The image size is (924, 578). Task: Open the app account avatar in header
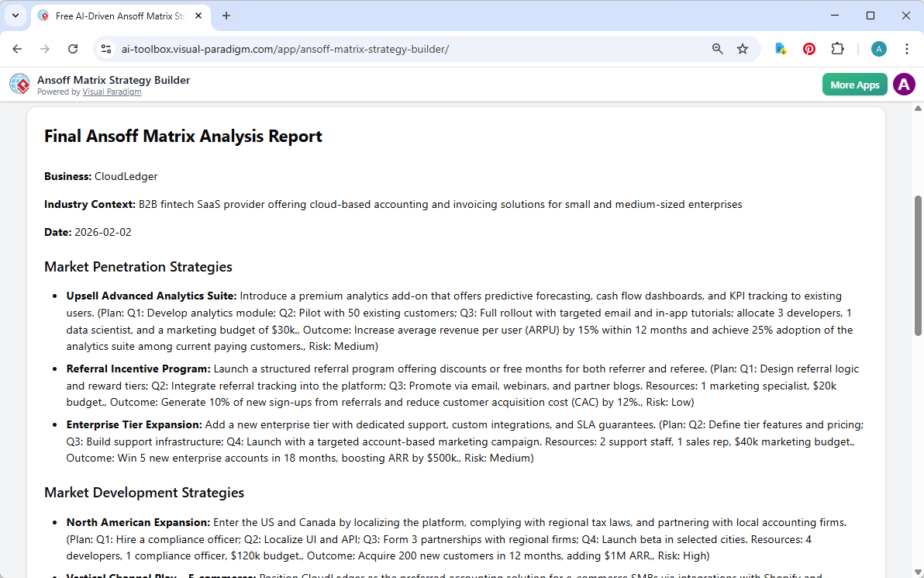tap(904, 84)
